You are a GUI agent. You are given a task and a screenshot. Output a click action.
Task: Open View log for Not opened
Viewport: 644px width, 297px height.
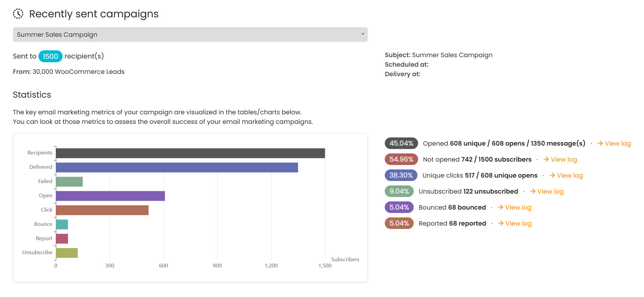pyautogui.click(x=560, y=160)
